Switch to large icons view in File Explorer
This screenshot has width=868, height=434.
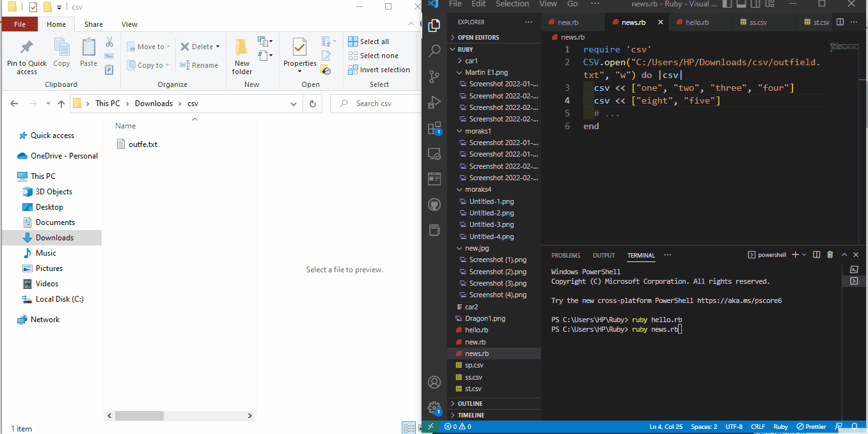(419, 428)
